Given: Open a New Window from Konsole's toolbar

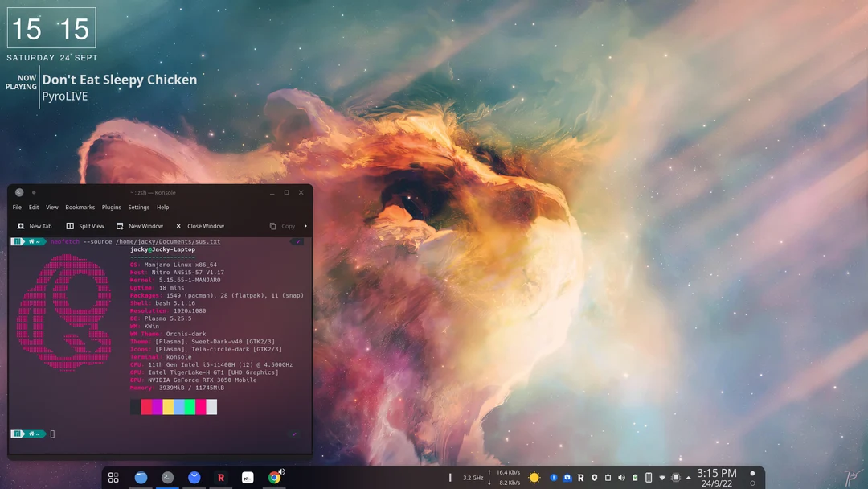Looking at the screenshot, I should (141, 226).
